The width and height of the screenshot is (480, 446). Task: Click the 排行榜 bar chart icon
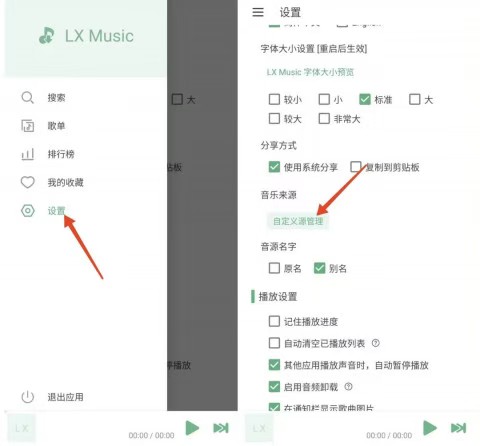click(28, 154)
